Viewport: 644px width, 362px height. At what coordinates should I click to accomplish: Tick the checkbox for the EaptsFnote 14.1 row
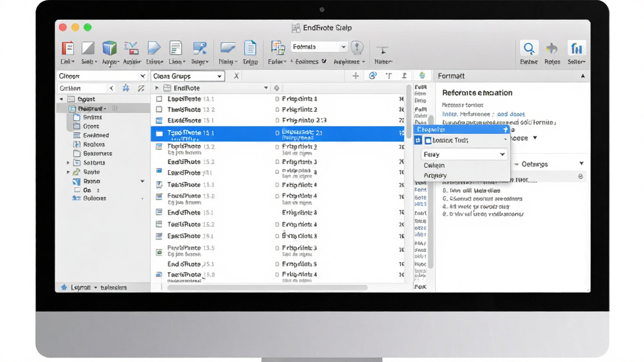tap(159, 99)
